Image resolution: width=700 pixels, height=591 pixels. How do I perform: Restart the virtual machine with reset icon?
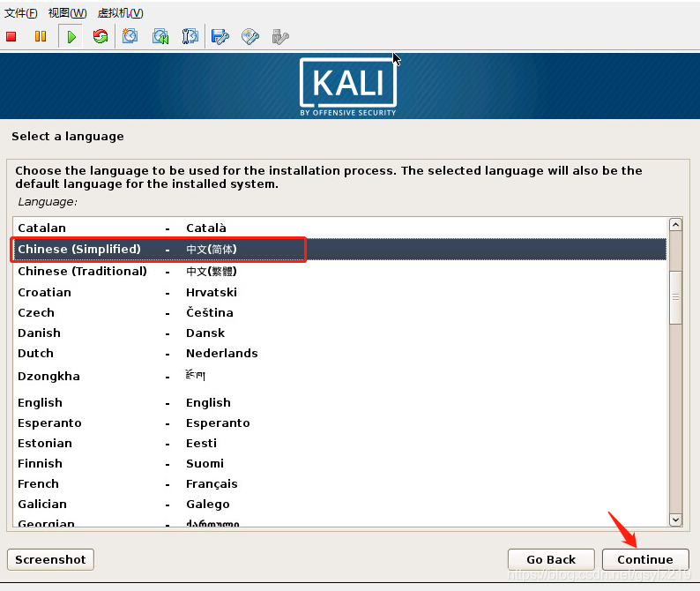coord(101,36)
